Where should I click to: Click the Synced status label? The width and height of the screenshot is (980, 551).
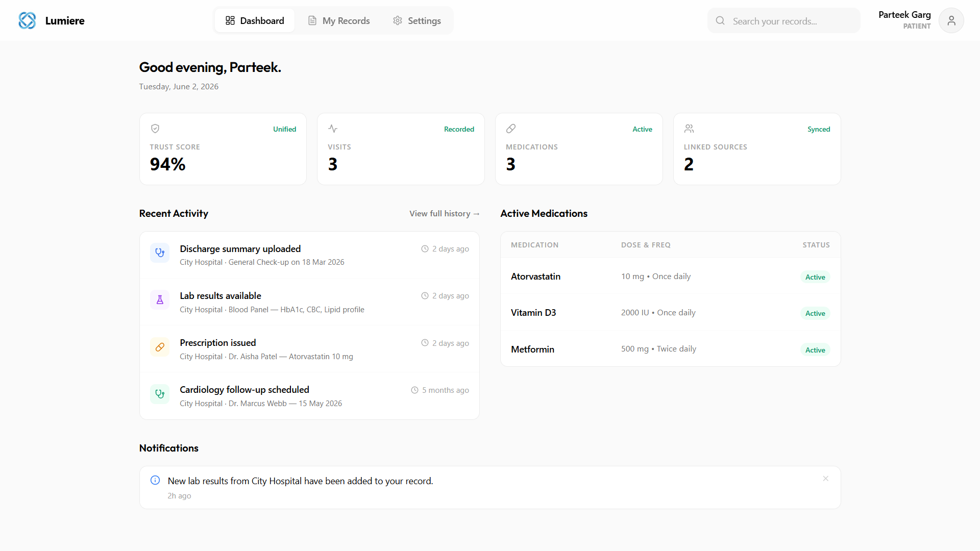pos(819,129)
